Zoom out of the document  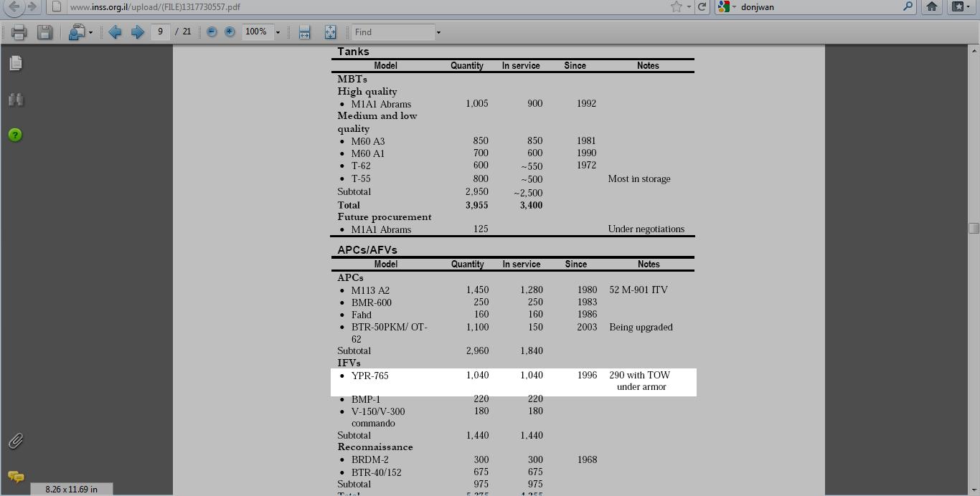click(x=212, y=32)
